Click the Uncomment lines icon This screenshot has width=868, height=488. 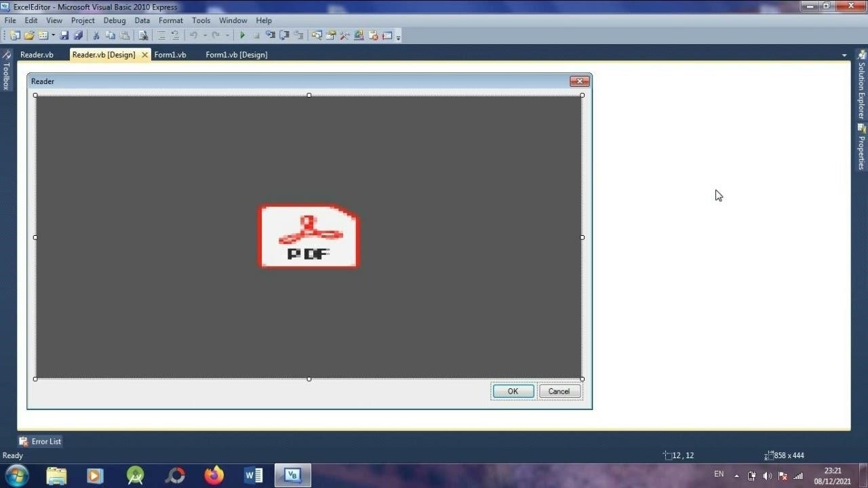pyautogui.click(x=175, y=35)
